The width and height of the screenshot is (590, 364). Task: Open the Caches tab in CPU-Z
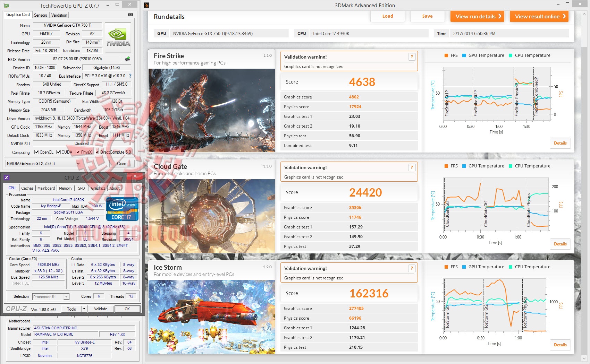tap(27, 188)
